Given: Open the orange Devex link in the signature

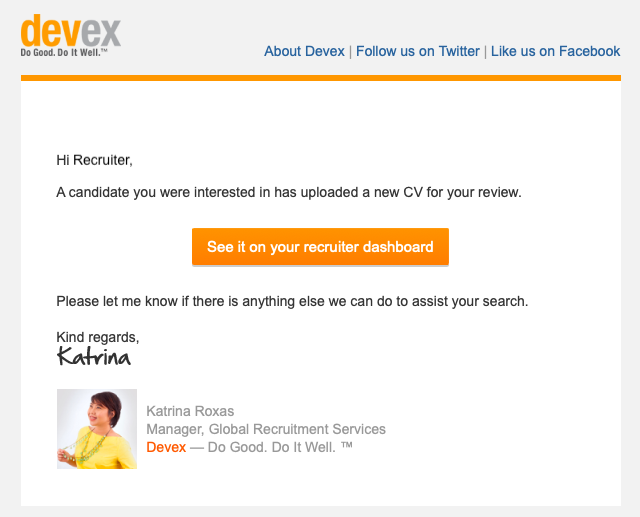Looking at the screenshot, I should tap(166, 447).
